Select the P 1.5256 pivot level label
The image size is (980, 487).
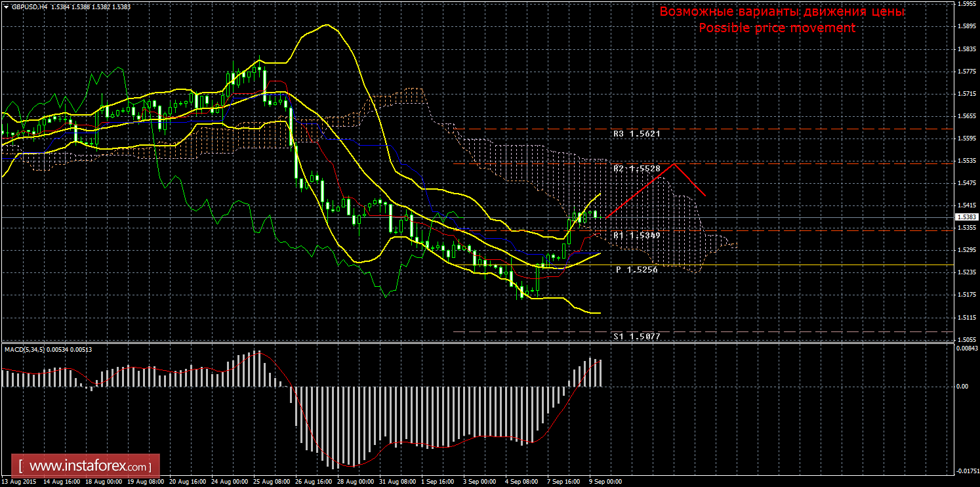636,270
